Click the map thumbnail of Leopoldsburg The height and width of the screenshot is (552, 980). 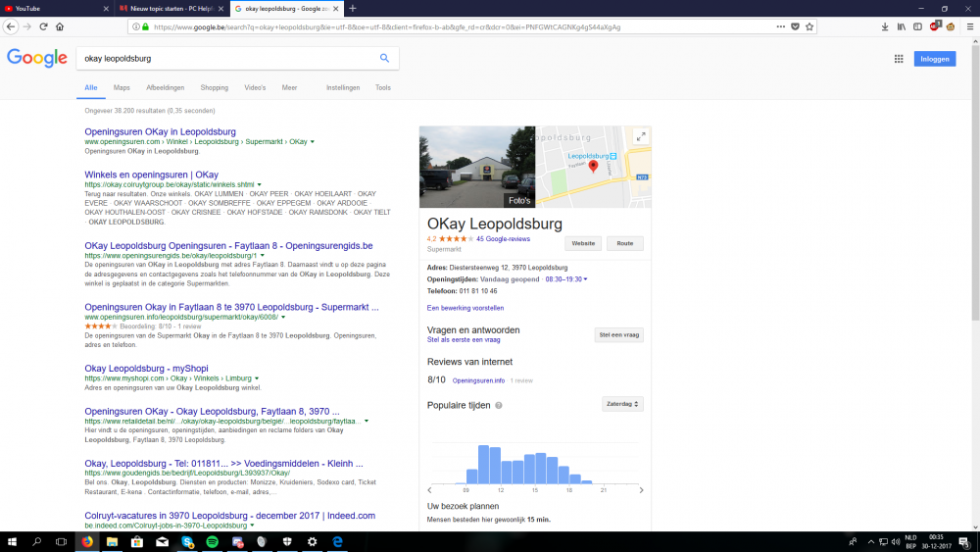click(x=593, y=167)
